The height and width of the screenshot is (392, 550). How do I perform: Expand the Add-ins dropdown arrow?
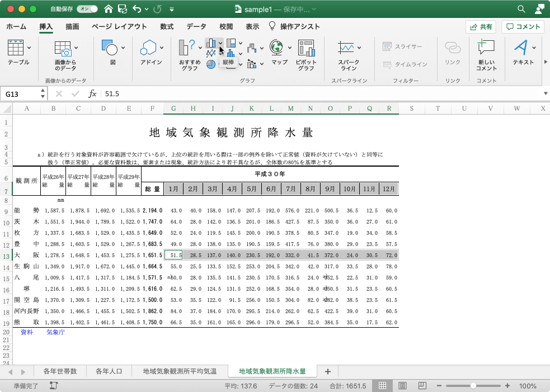point(161,48)
